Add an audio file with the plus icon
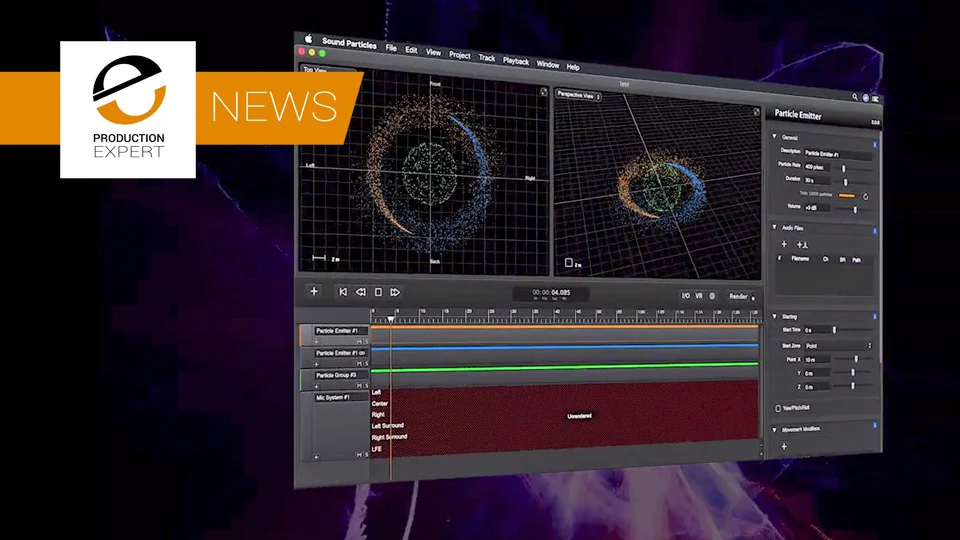Screen dimensions: 960x540 coord(784,244)
